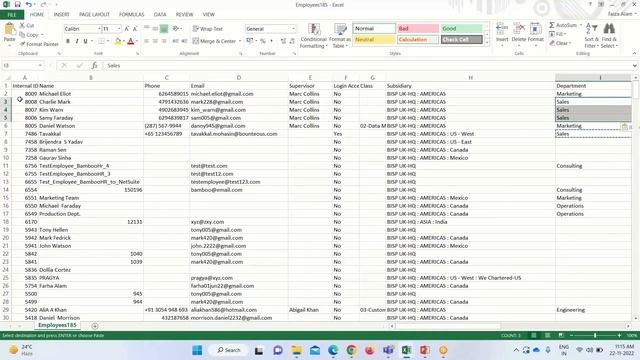Screen dimensions: 640x360
Task: Open the font size dropdown
Action: [x=119, y=29]
